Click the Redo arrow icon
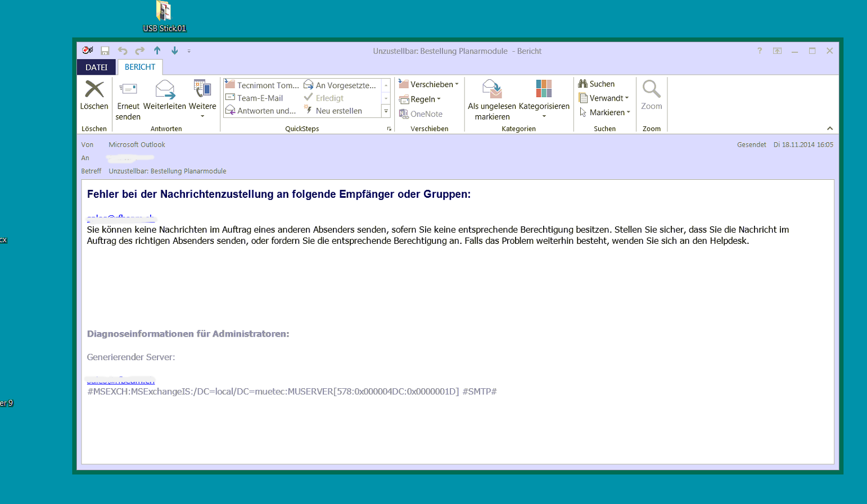The image size is (867, 504). pos(139,51)
